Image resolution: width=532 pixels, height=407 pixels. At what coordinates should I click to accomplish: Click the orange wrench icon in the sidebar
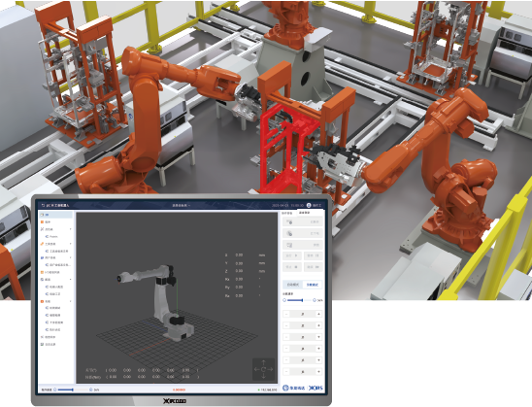42,244
